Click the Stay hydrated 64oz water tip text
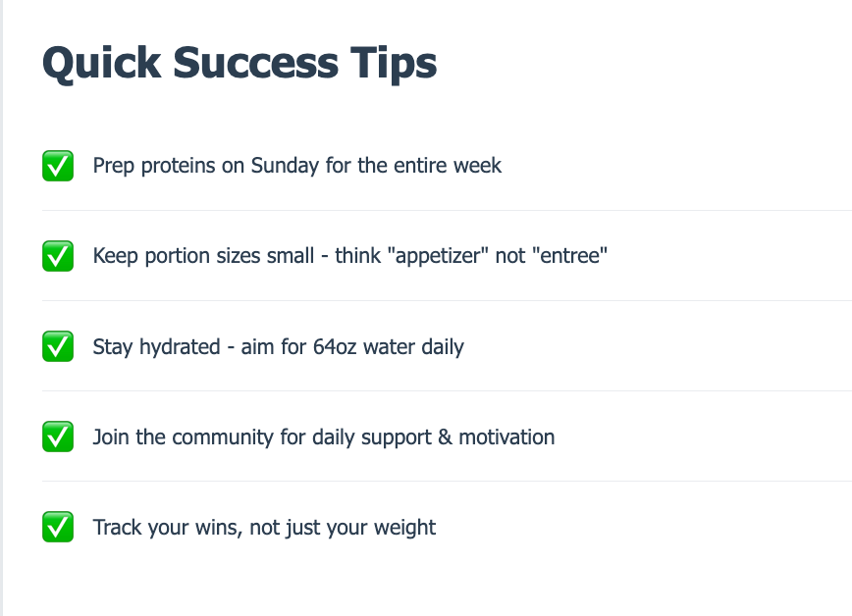 pos(278,346)
